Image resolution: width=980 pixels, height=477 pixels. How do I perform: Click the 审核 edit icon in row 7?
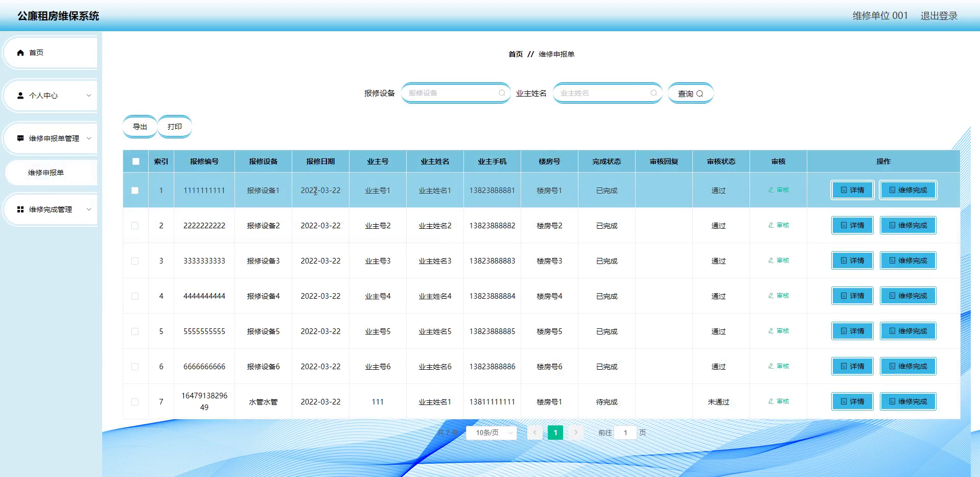[x=771, y=401]
